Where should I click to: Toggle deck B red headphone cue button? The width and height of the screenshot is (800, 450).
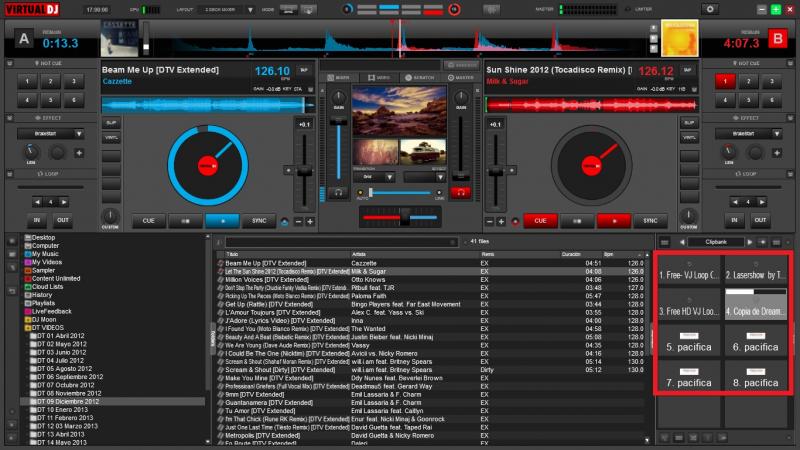click(x=460, y=192)
